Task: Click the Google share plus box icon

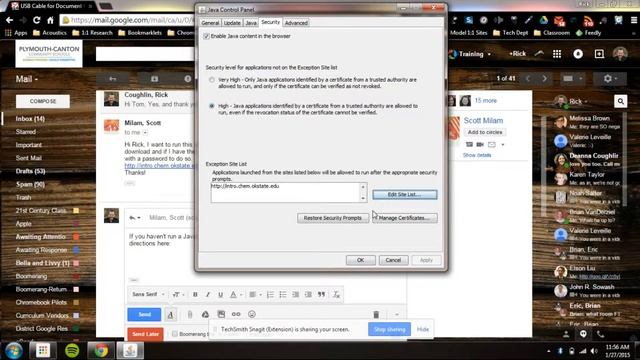Action: (x=599, y=54)
